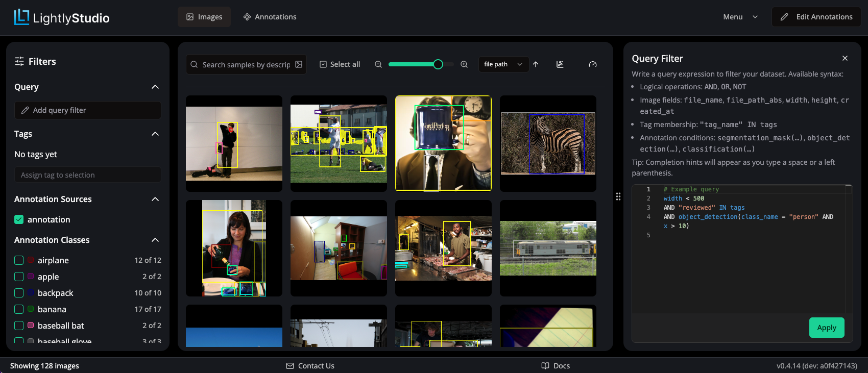The image size is (868, 373).
Task: Switch to the Images tab
Action: 204,17
